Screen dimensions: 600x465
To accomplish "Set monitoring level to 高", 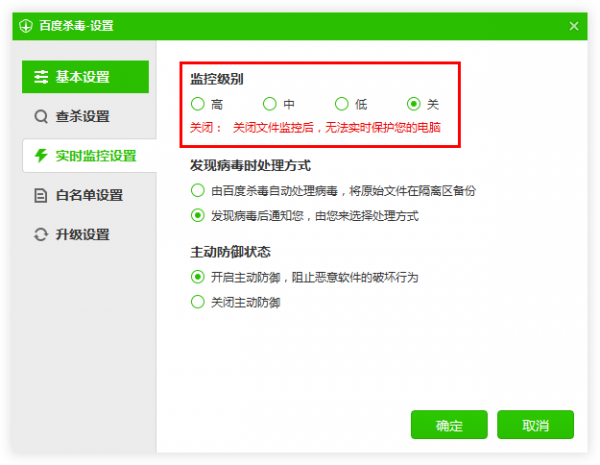I will [x=198, y=104].
